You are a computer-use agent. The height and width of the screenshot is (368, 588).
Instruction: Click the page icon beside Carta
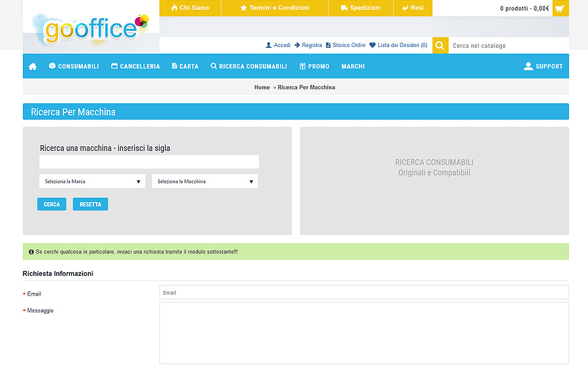[174, 65]
